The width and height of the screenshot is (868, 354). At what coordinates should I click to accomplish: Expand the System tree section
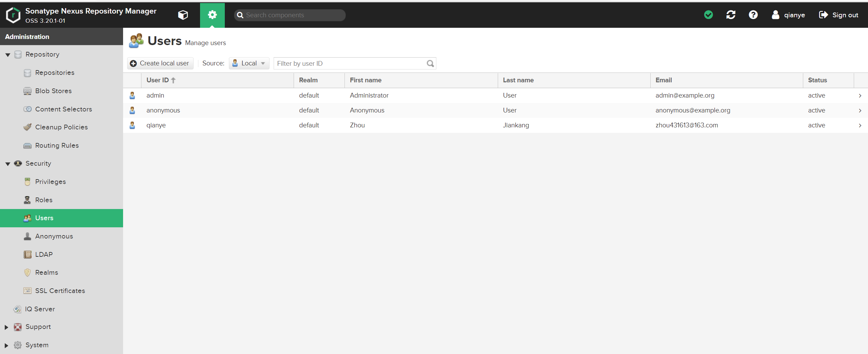(x=6, y=346)
